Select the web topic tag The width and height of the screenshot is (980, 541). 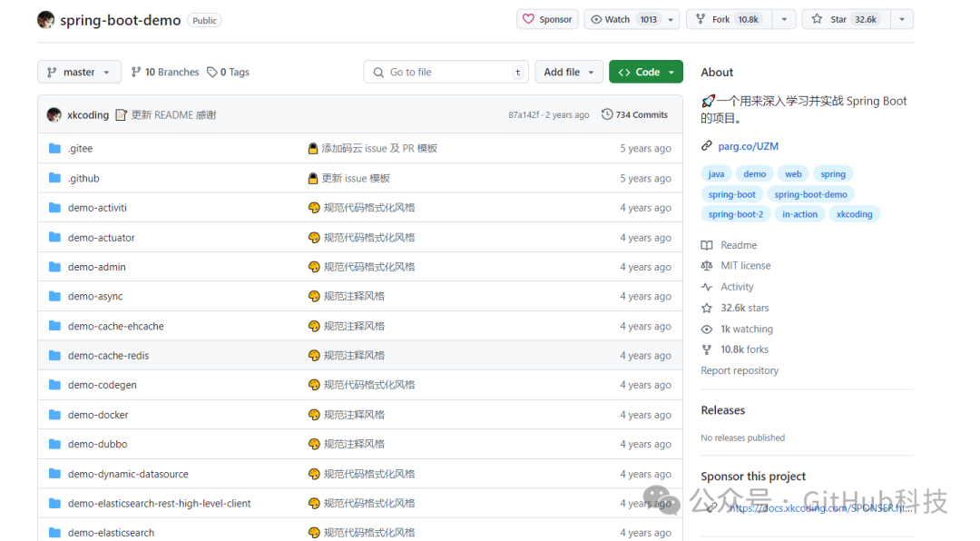793,174
